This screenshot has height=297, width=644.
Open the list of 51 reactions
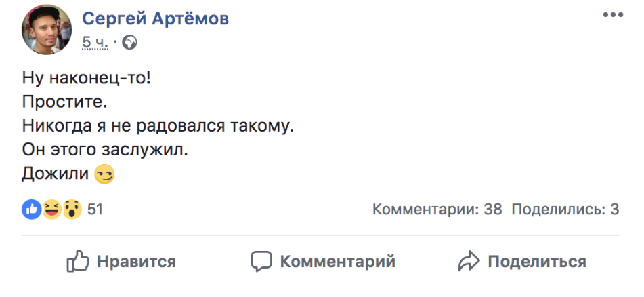tap(95, 210)
